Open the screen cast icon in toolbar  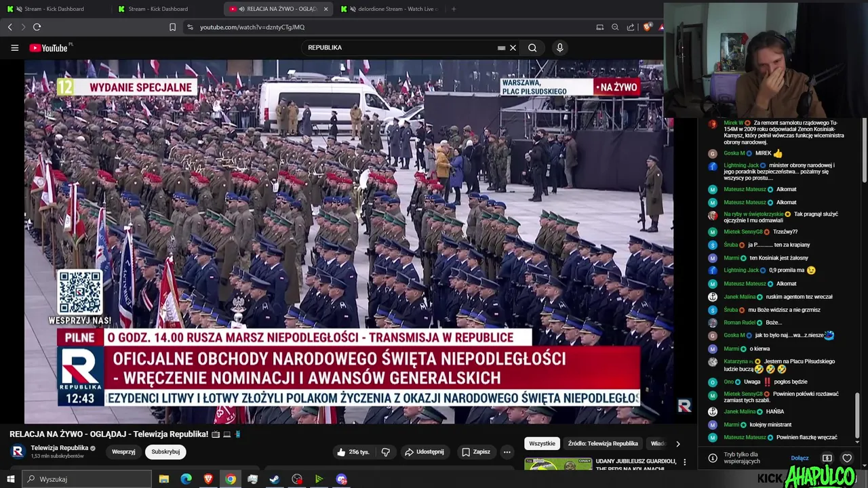599,27
